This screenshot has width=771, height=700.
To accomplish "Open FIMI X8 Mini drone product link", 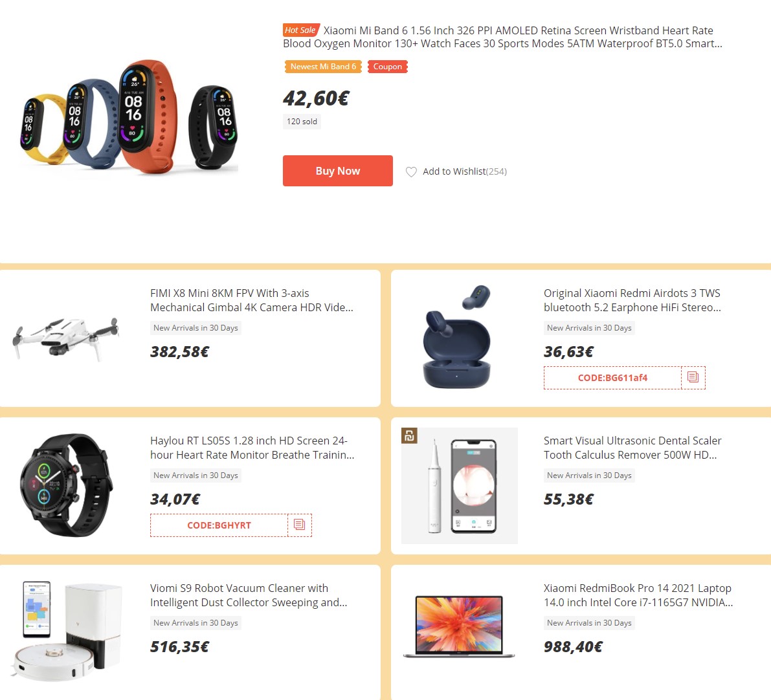I will click(x=252, y=300).
